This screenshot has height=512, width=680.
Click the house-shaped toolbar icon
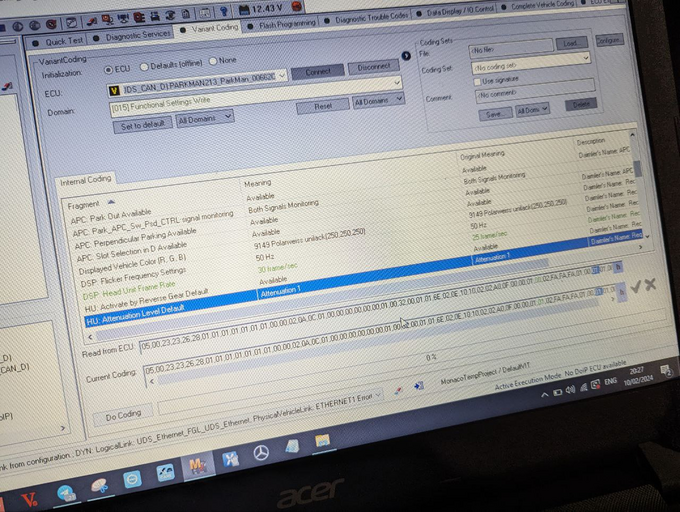pos(186,14)
